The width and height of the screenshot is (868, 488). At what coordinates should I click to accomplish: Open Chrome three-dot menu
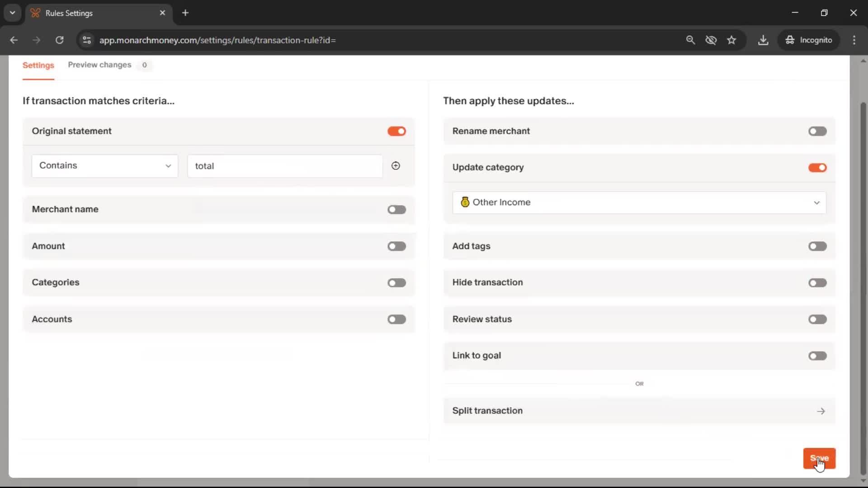point(854,40)
